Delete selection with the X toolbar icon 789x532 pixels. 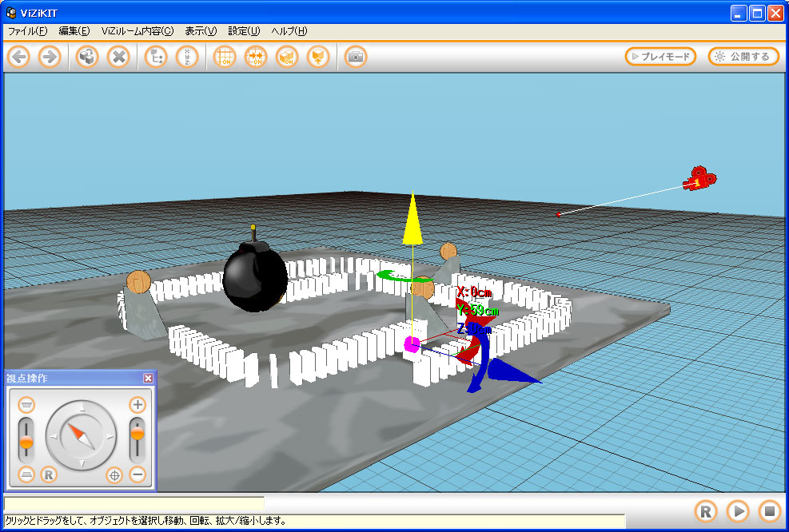point(118,57)
